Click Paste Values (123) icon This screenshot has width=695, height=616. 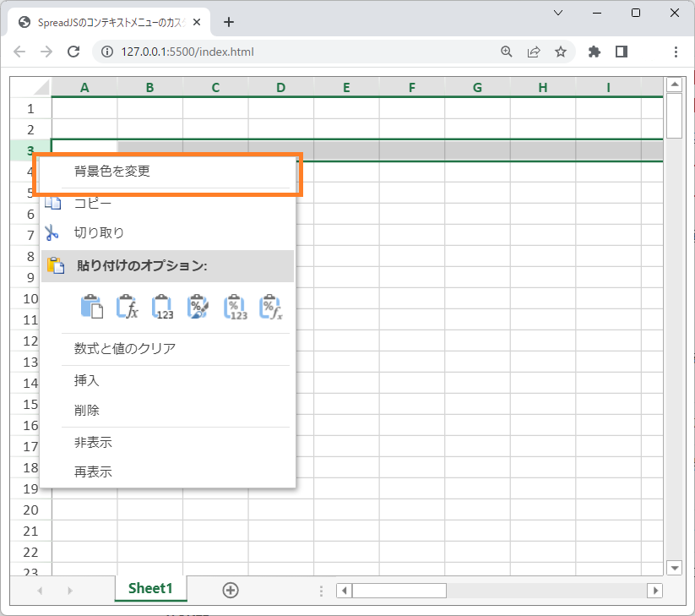click(x=163, y=307)
